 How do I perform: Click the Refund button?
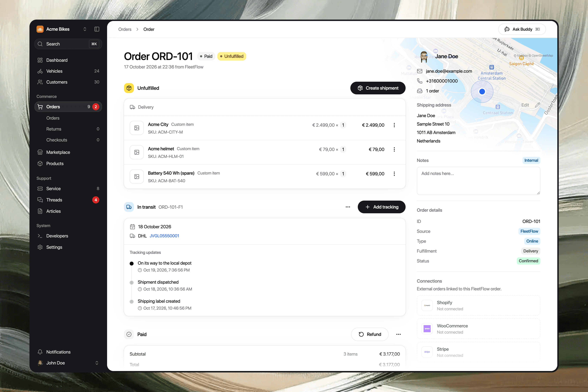coord(370,334)
